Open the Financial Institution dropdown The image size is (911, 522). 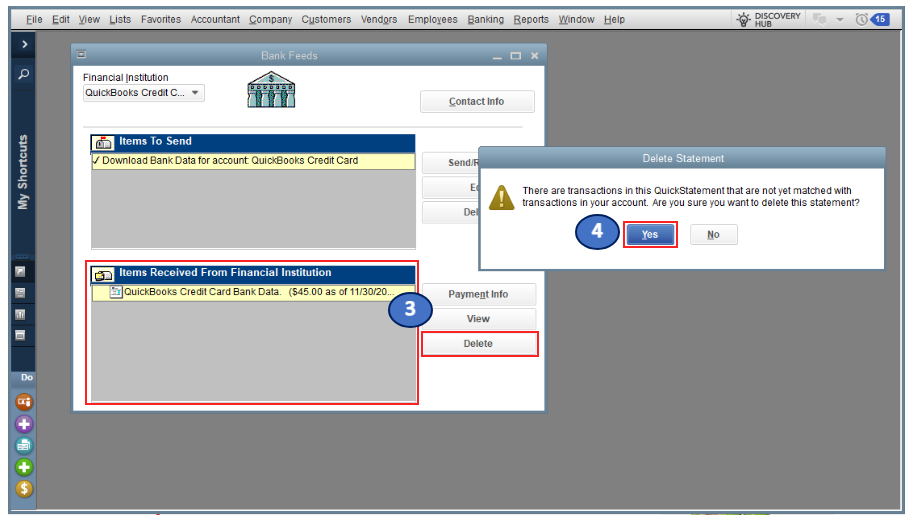coord(144,93)
